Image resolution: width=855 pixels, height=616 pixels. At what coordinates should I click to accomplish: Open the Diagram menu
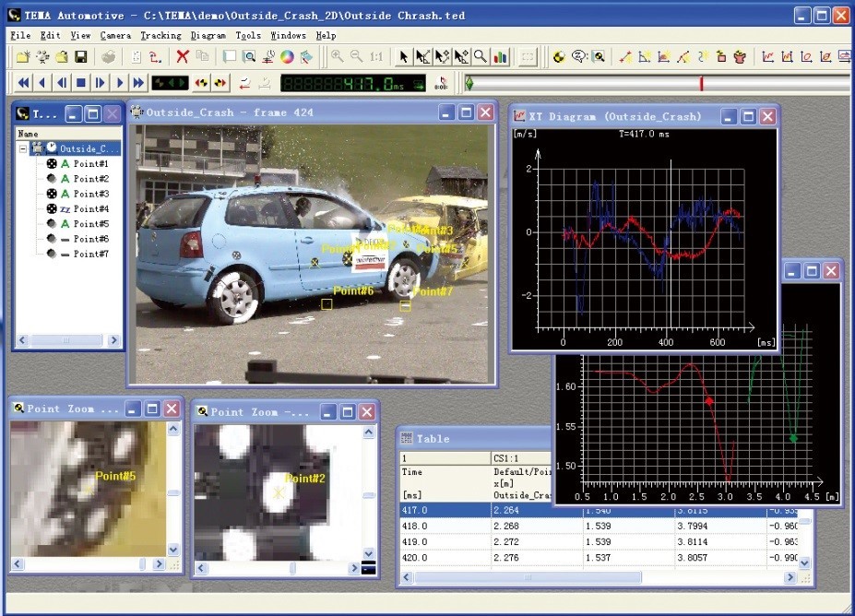pyautogui.click(x=208, y=35)
